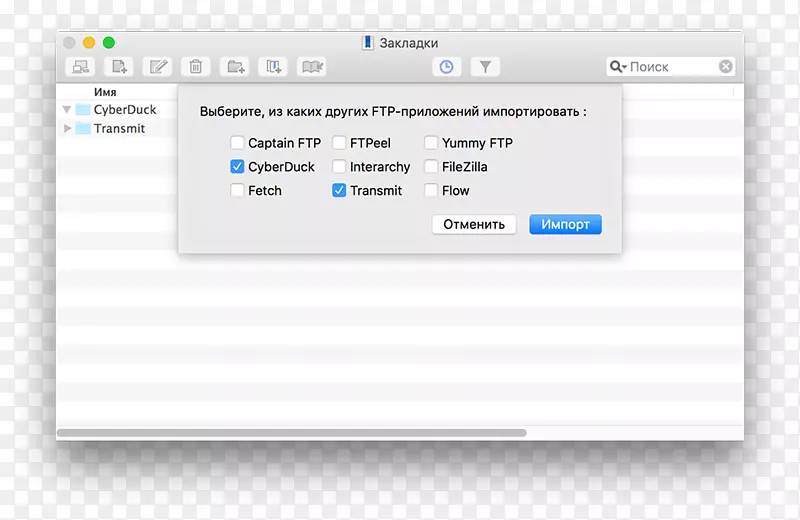Click the horizontal scrollbar at window bottom
Viewport: 800px width, 520px height.
[x=291, y=433]
